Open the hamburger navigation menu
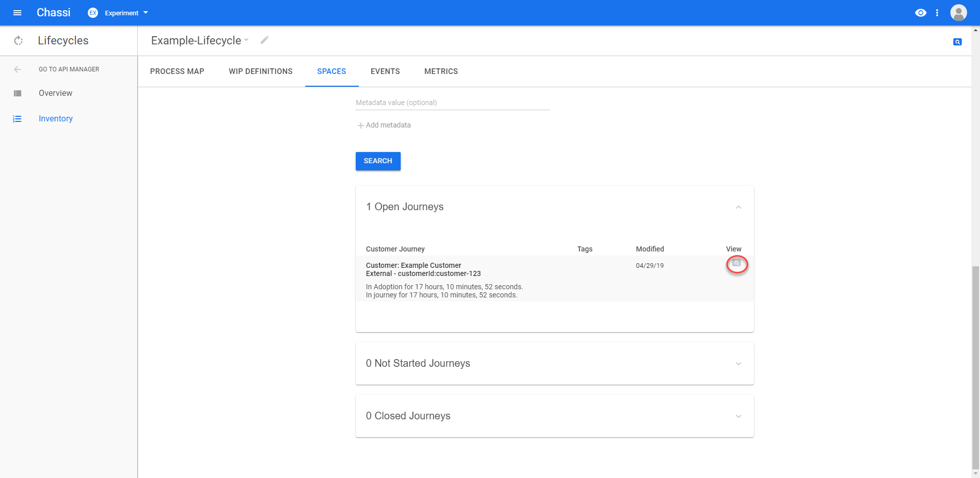The image size is (980, 478). pyautogui.click(x=17, y=13)
